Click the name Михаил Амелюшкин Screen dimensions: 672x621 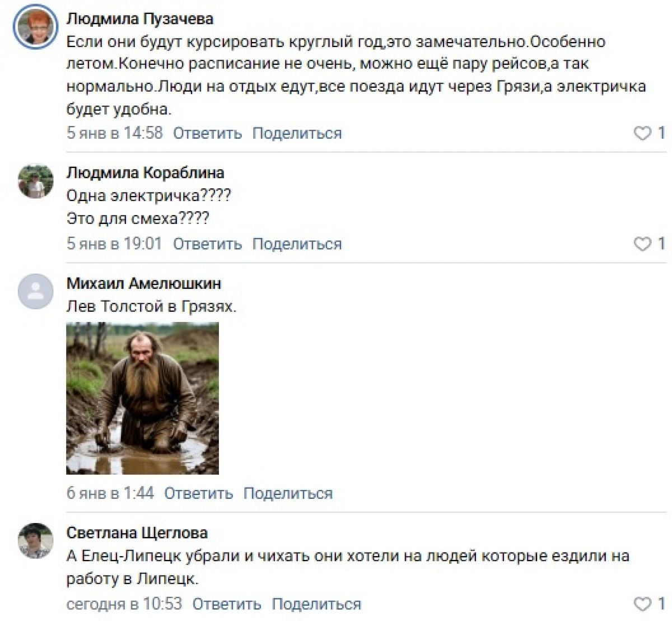pos(144,283)
